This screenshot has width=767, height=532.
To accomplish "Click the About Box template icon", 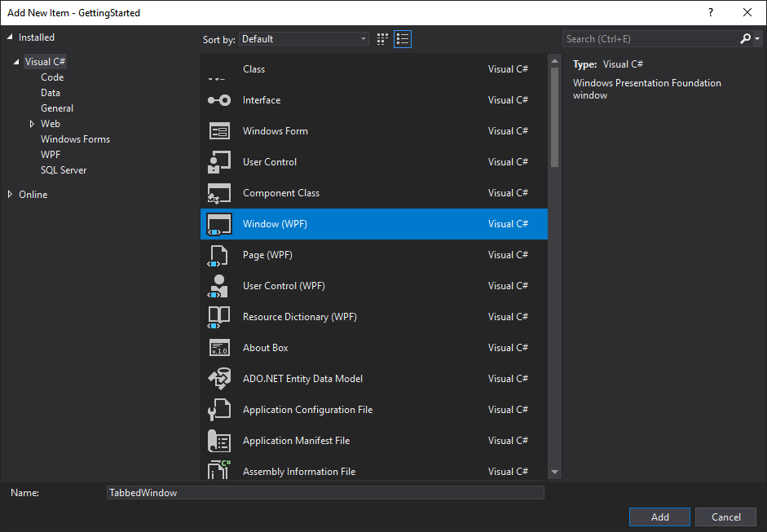I will (218, 348).
